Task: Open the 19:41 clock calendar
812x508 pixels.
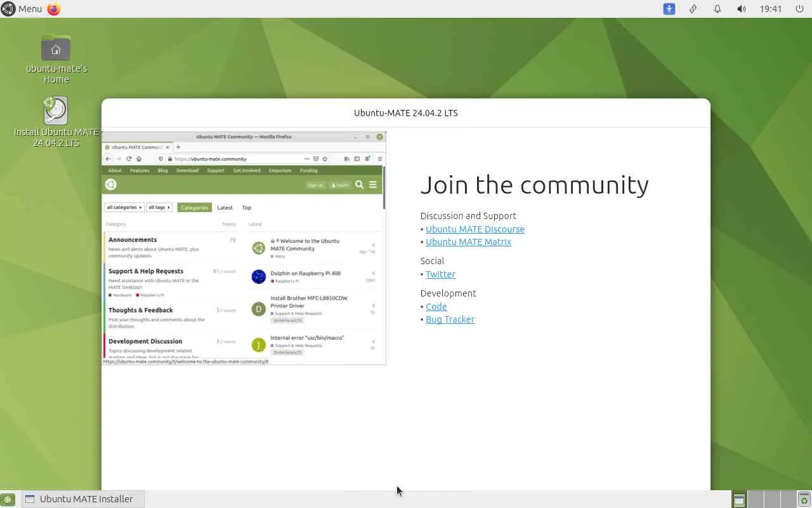Action: (771, 9)
